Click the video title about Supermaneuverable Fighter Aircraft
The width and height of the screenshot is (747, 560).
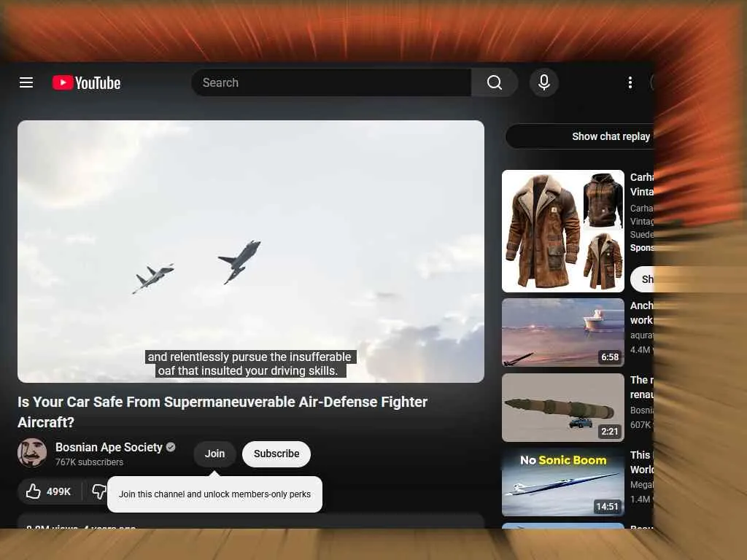[222, 412]
